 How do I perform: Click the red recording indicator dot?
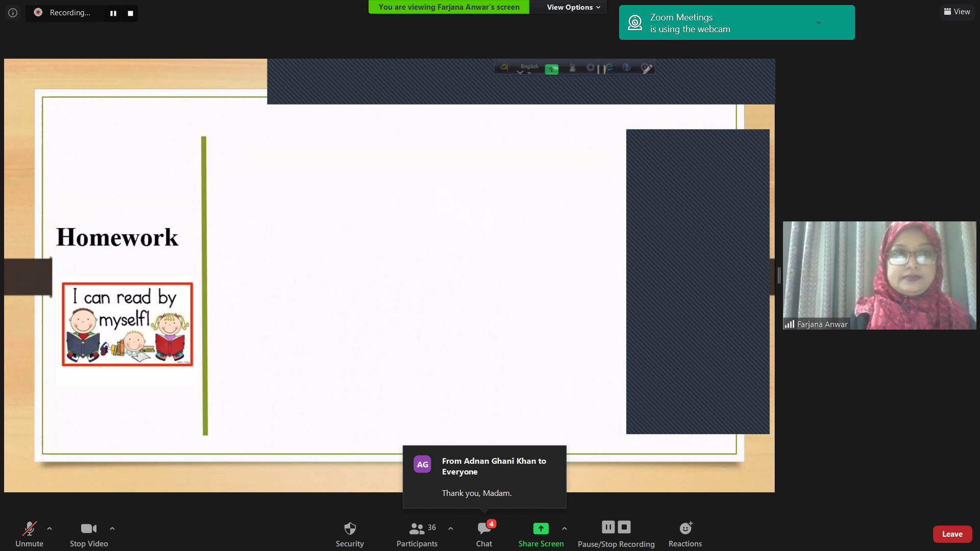[x=38, y=12]
